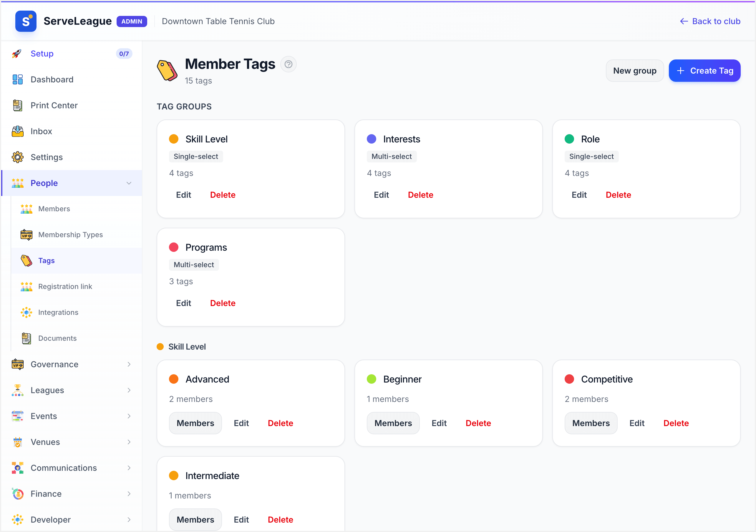Image resolution: width=756 pixels, height=532 pixels.
Task: Collapse the People section chevron
Action: pos(129,183)
